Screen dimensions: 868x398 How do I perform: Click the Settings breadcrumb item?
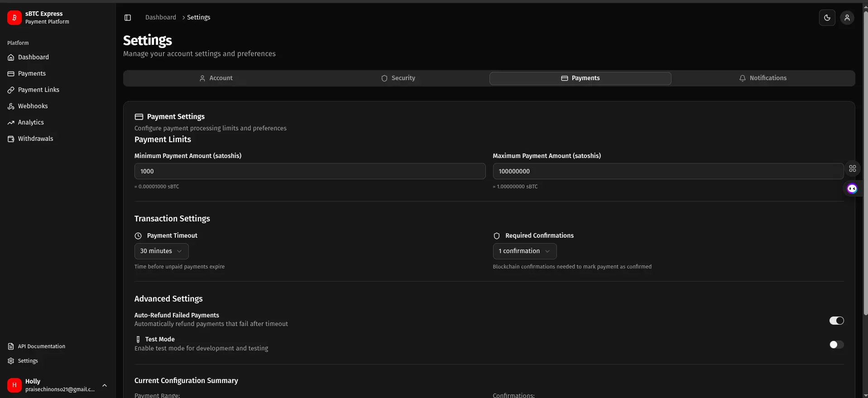point(198,18)
